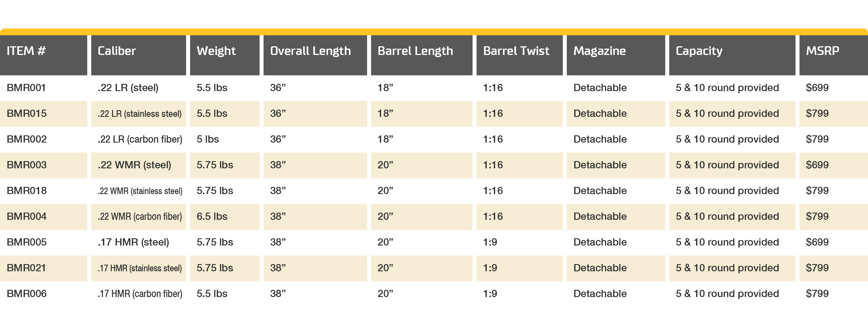Click the $699 price for BMR001

pos(817,88)
